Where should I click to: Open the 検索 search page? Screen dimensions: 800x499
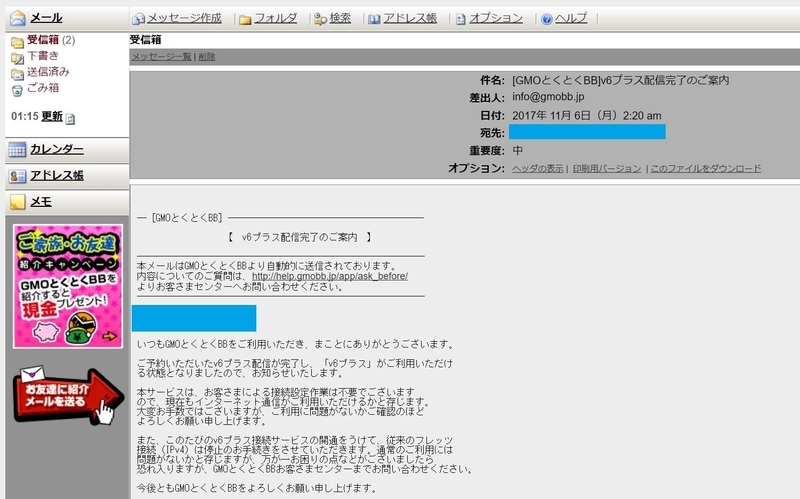(x=340, y=18)
